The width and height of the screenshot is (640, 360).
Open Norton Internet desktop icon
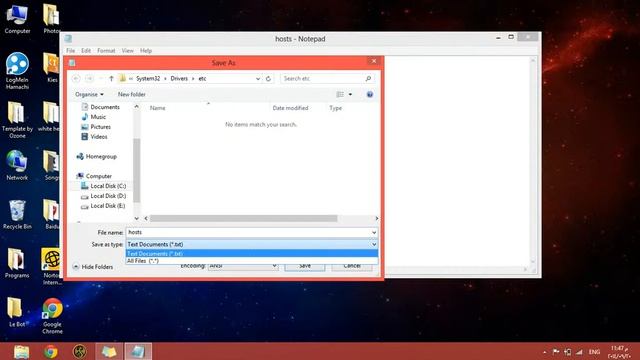click(51, 267)
